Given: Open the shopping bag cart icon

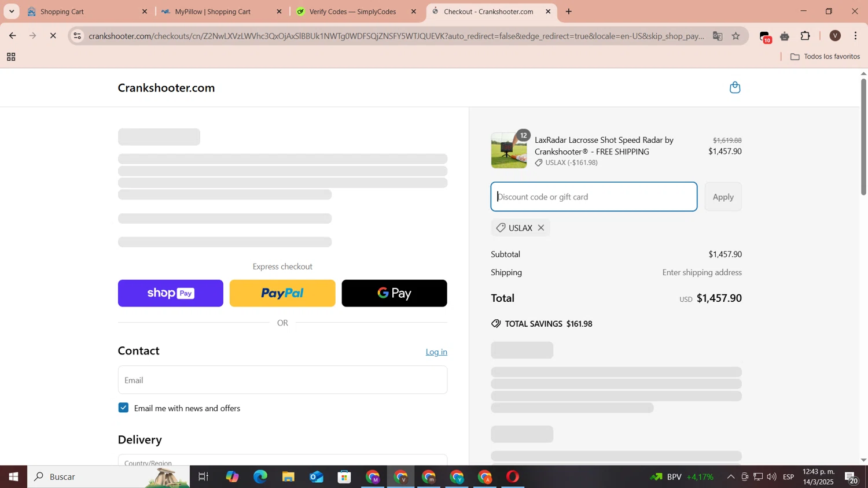Looking at the screenshot, I should pos(735,87).
